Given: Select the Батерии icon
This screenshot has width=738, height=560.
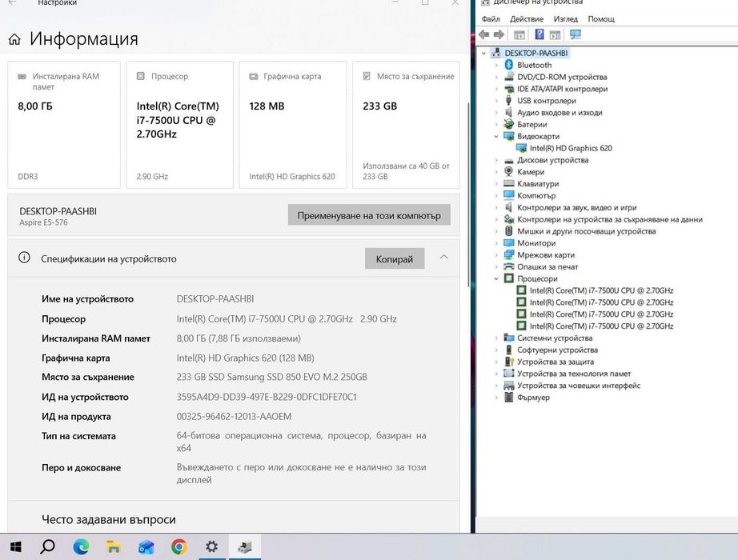Looking at the screenshot, I should click(x=508, y=124).
